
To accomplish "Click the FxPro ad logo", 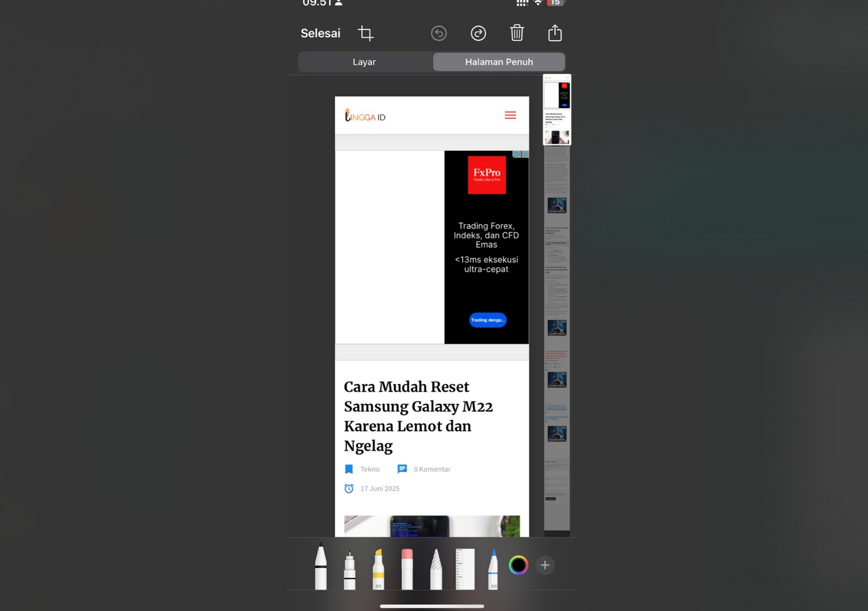I will click(487, 175).
